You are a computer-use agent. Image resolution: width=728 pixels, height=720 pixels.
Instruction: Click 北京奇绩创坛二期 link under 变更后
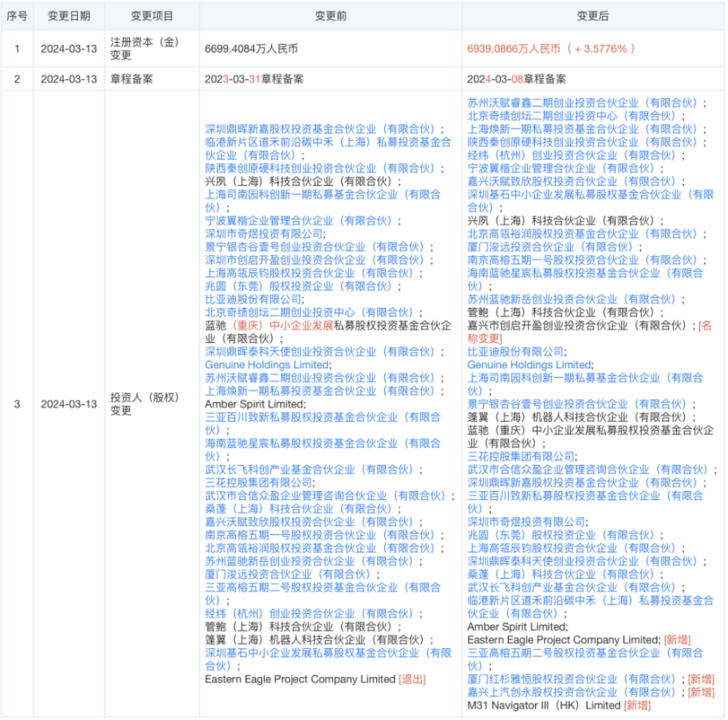pyautogui.click(x=571, y=116)
